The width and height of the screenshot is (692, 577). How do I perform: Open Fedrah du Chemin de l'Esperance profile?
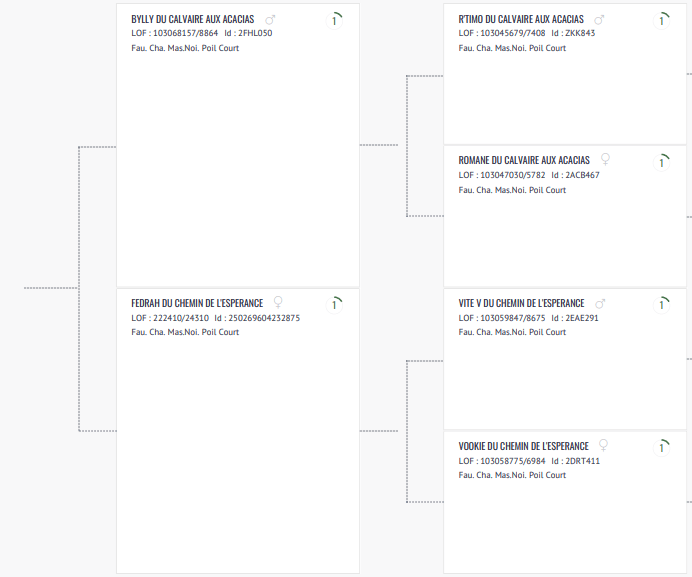[197, 303]
